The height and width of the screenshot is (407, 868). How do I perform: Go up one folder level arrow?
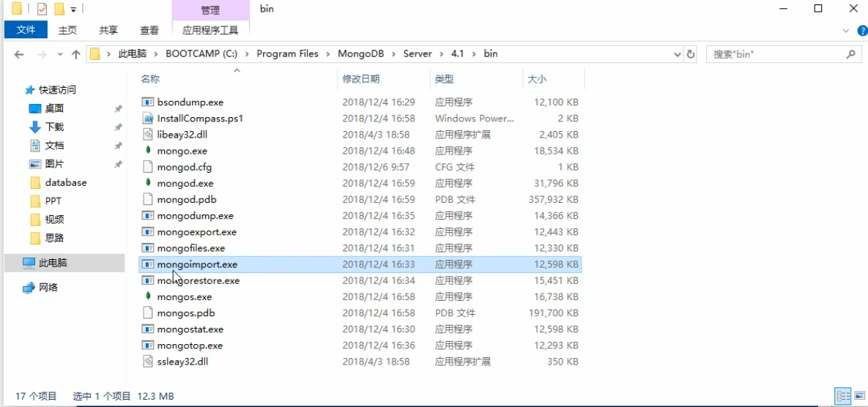click(76, 54)
